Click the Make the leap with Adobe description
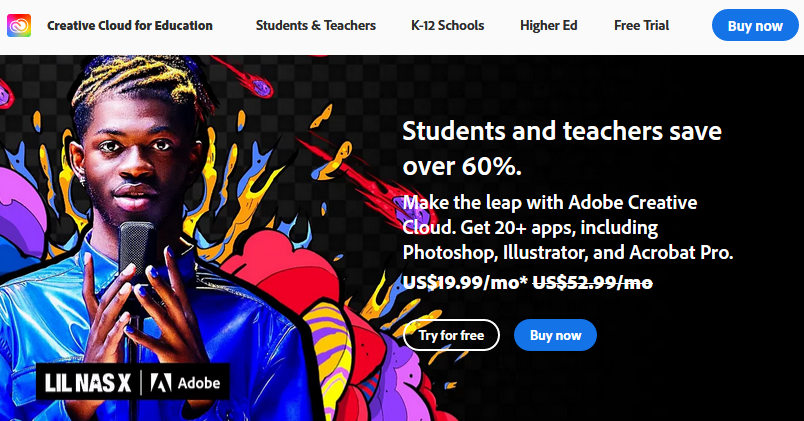Viewport: 804px width, 421px height. 568,227
